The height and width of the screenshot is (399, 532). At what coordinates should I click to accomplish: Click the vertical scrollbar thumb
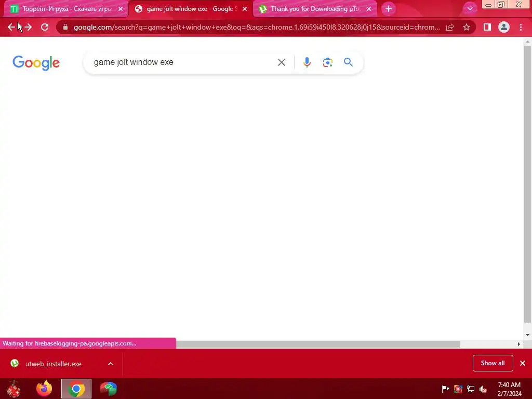tap(527, 183)
